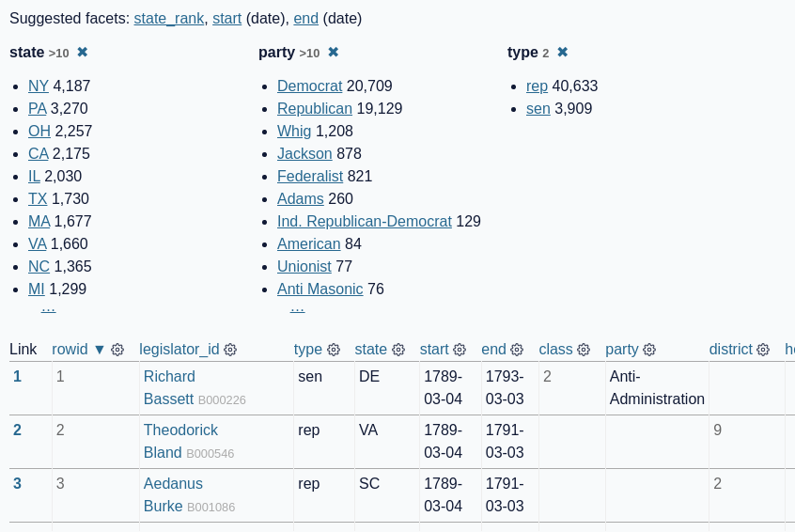Screen dimensions: 795x532
Task: Open the Richard Bassett legislator link
Action: [x=169, y=387]
